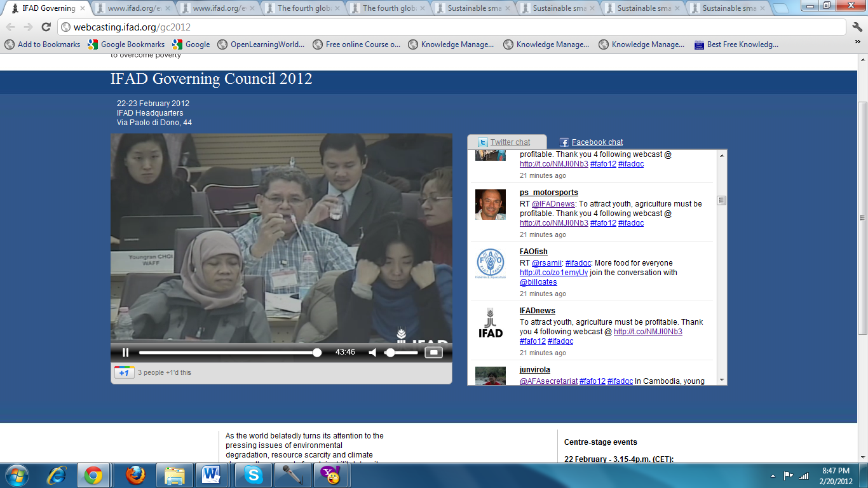This screenshot has height=488, width=868.
Task: Open the FAOfish username link
Action: click(x=534, y=252)
